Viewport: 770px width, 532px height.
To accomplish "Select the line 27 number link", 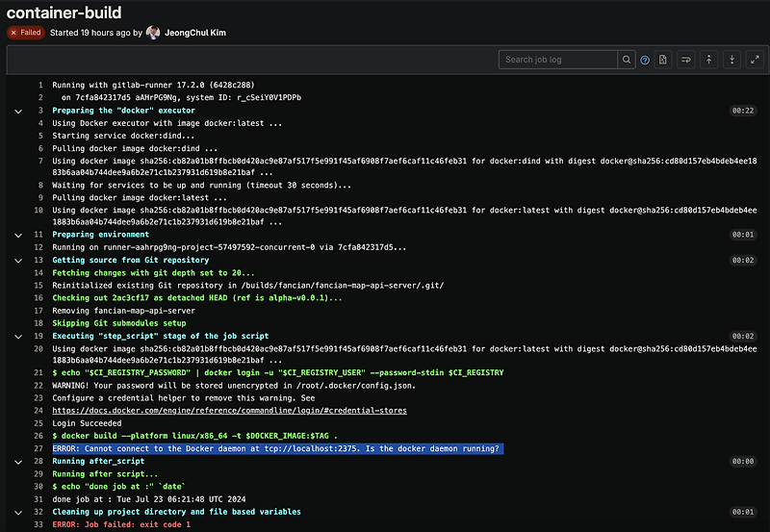I will tap(38, 448).
